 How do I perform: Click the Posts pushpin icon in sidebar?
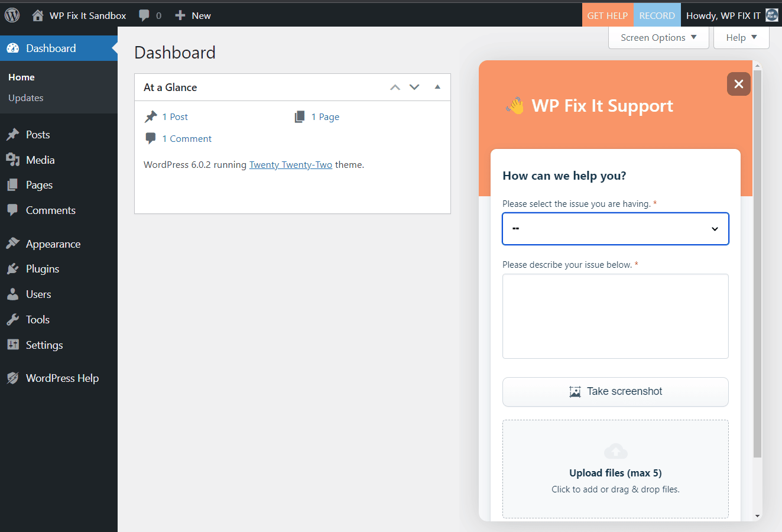pos(13,135)
